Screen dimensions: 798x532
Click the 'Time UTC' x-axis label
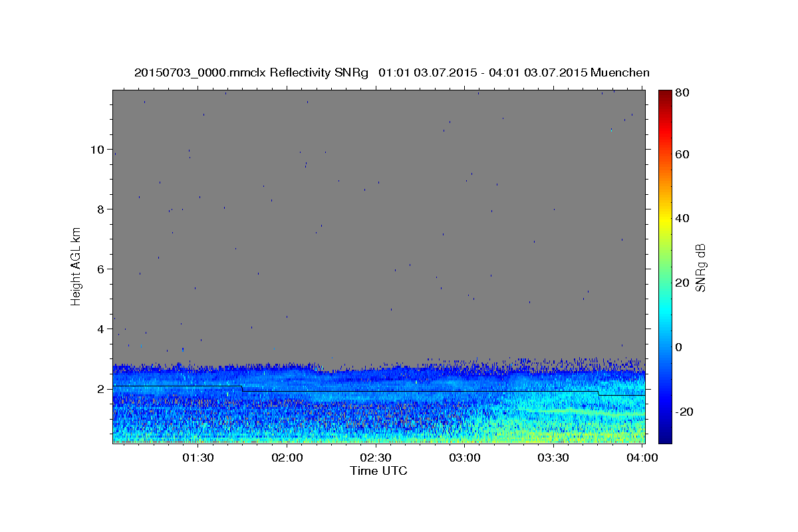coord(378,471)
